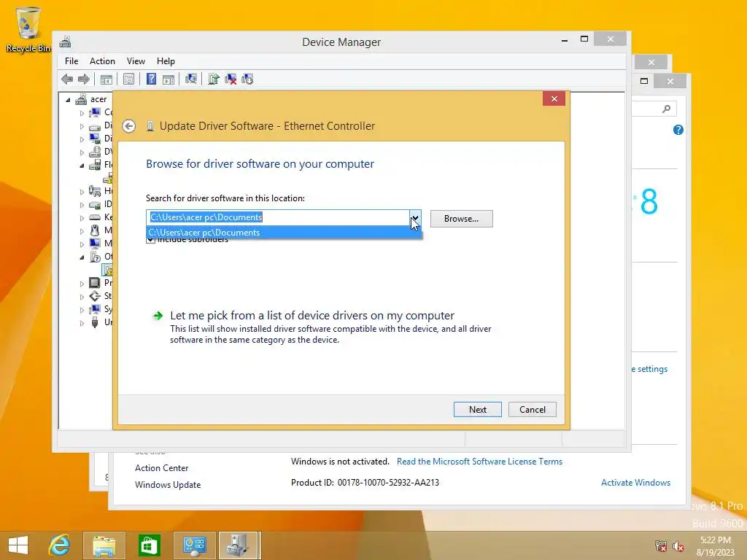
Task: Select the yellow-warning Ethernet Controller device icon
Action: pos(108,271)
